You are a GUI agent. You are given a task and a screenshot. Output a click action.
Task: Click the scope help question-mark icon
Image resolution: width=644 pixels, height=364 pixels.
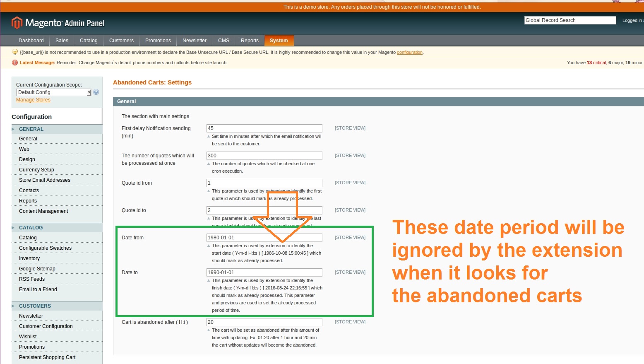[96, 92]
